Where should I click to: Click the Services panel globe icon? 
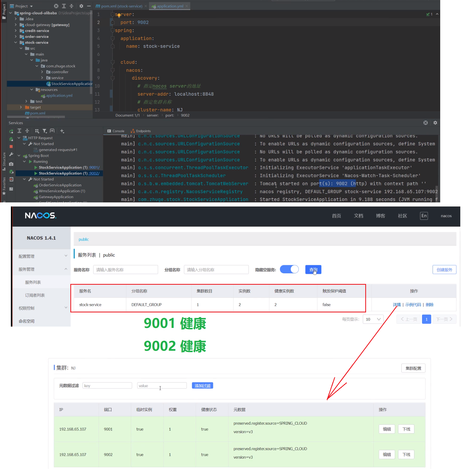click(x=426, y=123)
